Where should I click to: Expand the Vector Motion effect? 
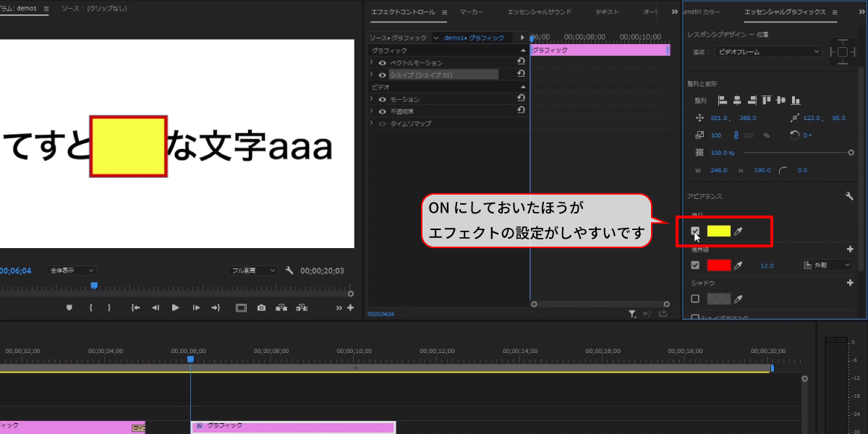(x=373, y=63)
